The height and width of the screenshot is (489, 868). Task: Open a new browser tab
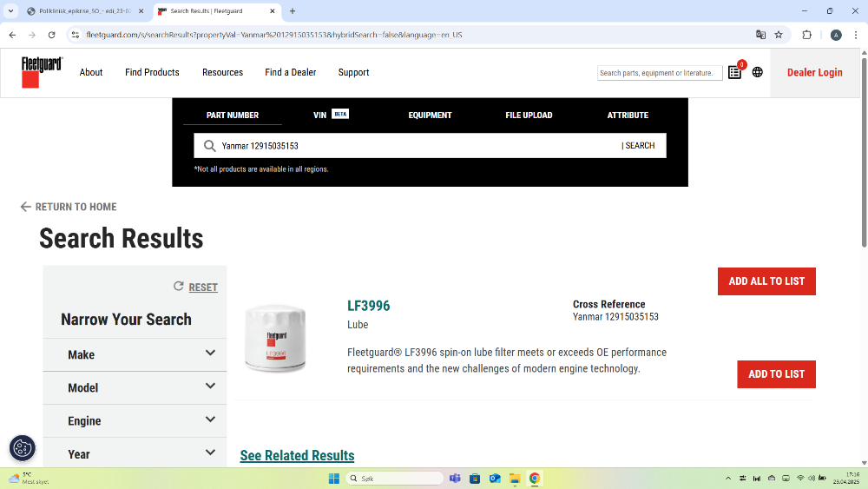click(x=293, y=11)
